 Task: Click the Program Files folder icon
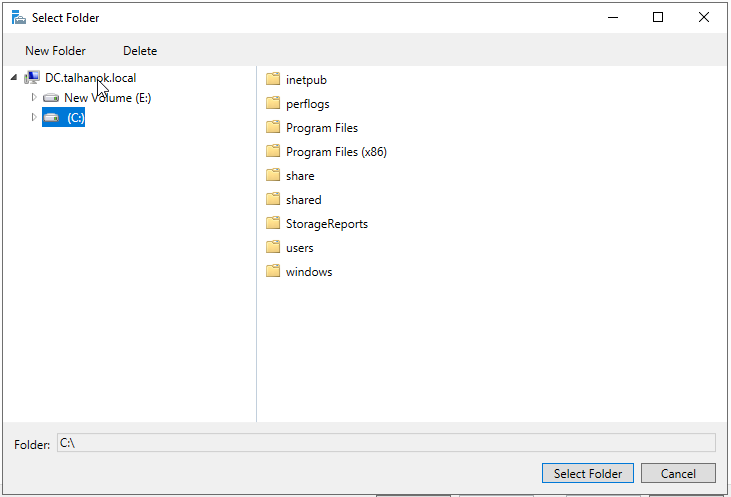(273, 127)
